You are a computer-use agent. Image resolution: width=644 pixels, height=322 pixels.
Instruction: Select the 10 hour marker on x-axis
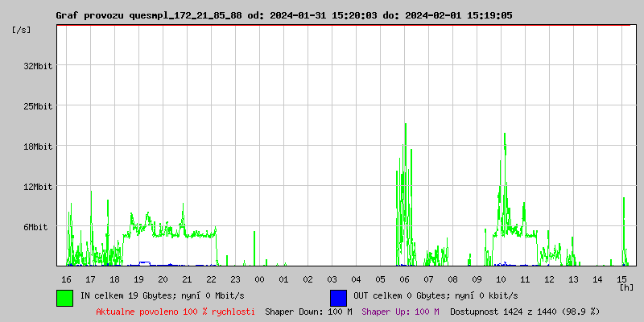click(501, 279)
